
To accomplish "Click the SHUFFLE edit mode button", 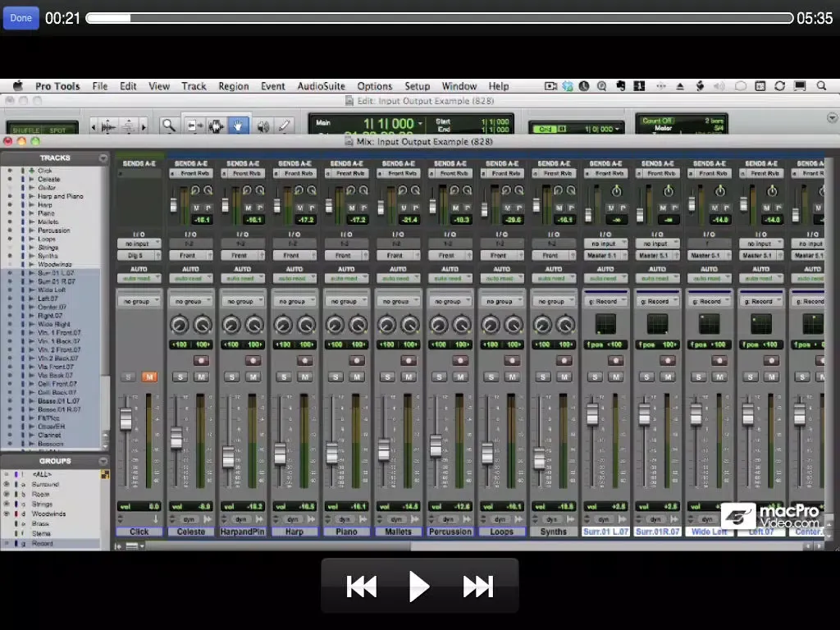I will pyautogui.click(x=25, y=130).
